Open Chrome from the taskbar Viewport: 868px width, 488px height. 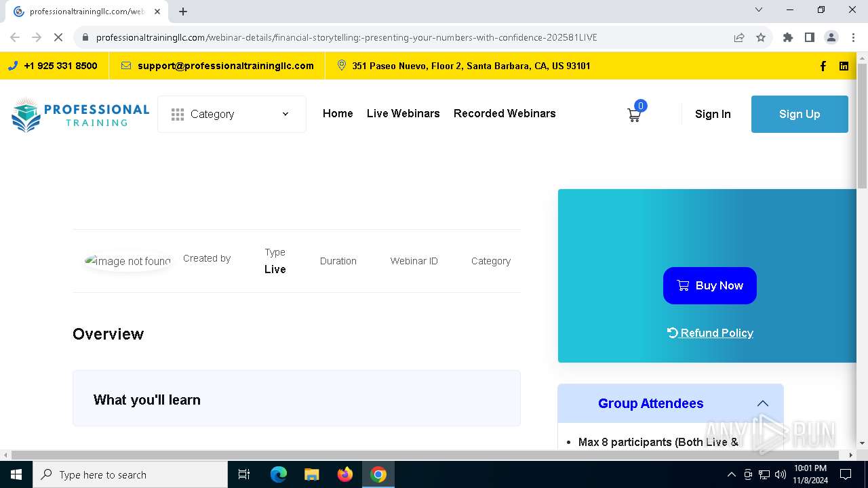[x=378, y=474]
